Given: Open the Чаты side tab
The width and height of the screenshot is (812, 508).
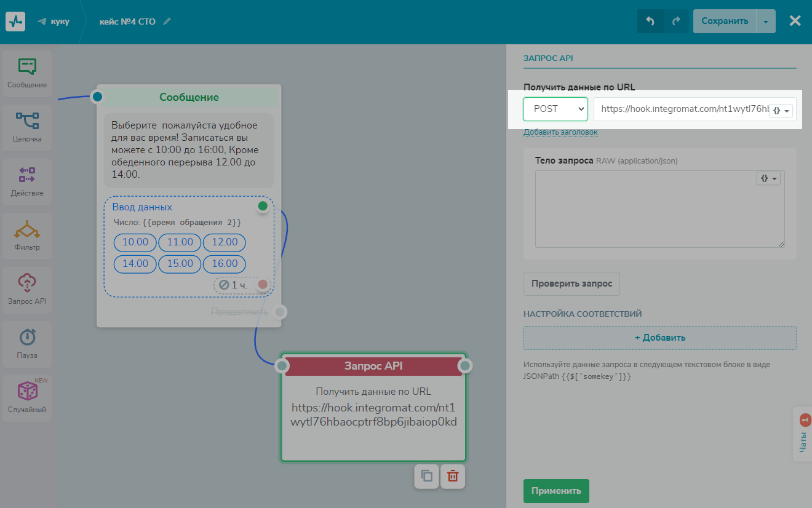Looking at the screenshot, I should pos(803,434).
